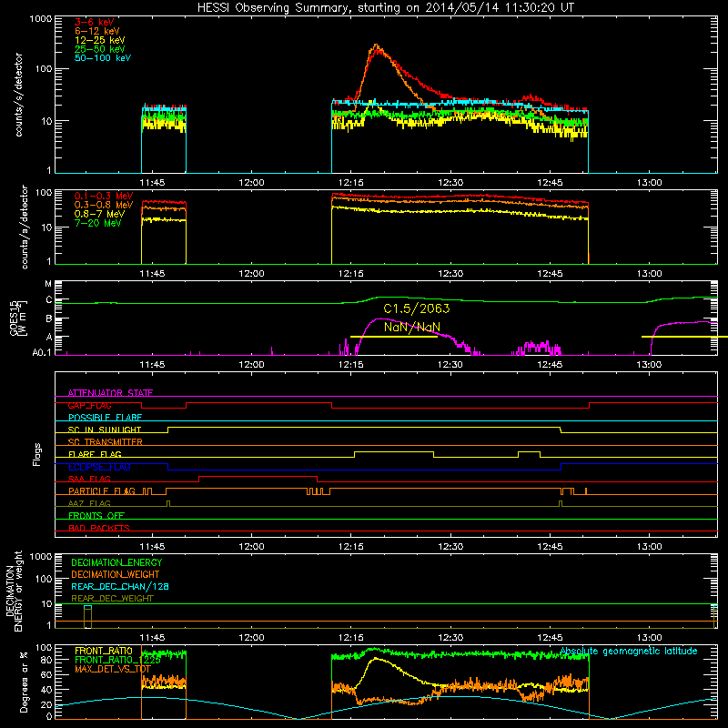Click the REAR_DEC_CHAN/128 legend label
This screenshot has height=728, width=728.
[x=120, y=587]
